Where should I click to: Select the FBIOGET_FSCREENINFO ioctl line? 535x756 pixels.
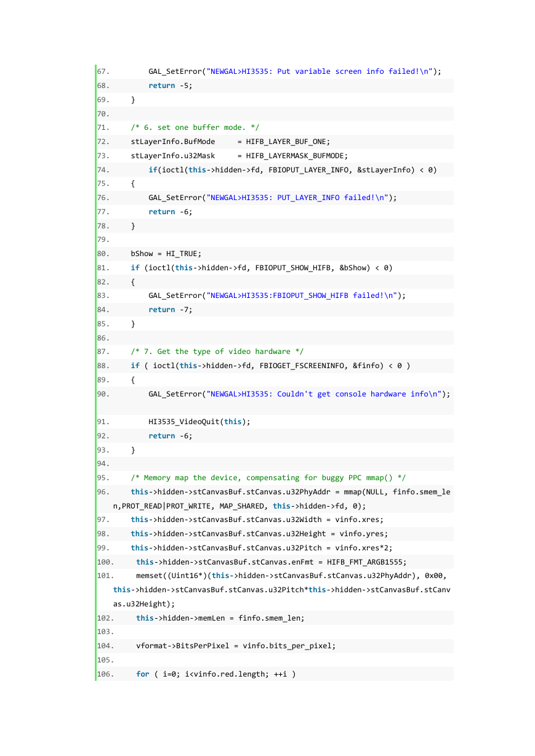[x=270, y=366]
